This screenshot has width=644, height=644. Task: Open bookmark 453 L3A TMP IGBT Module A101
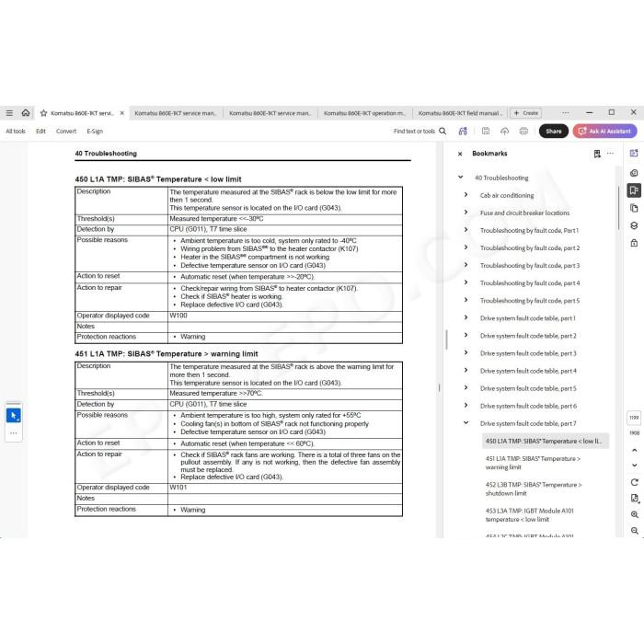(x=529, y=515)
